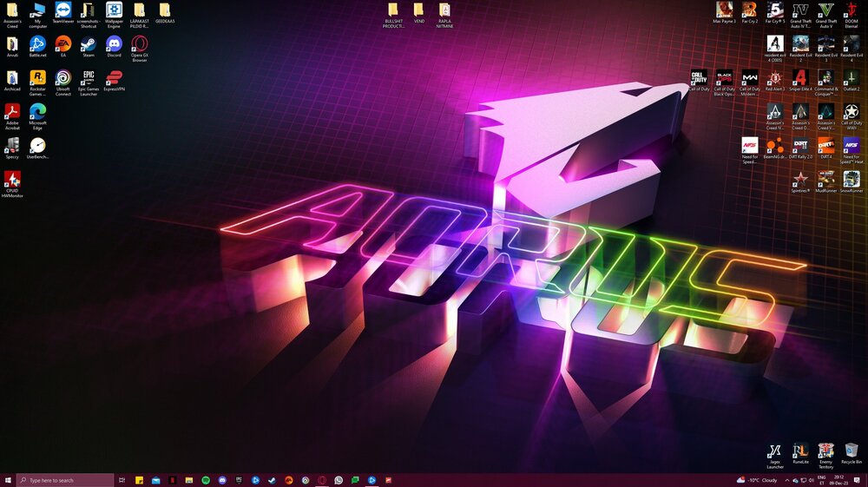868x487 pixels.
Task: Open the Grand Theft Auto V shortcut
Action: pyautogui.click(x=826, y=15)
